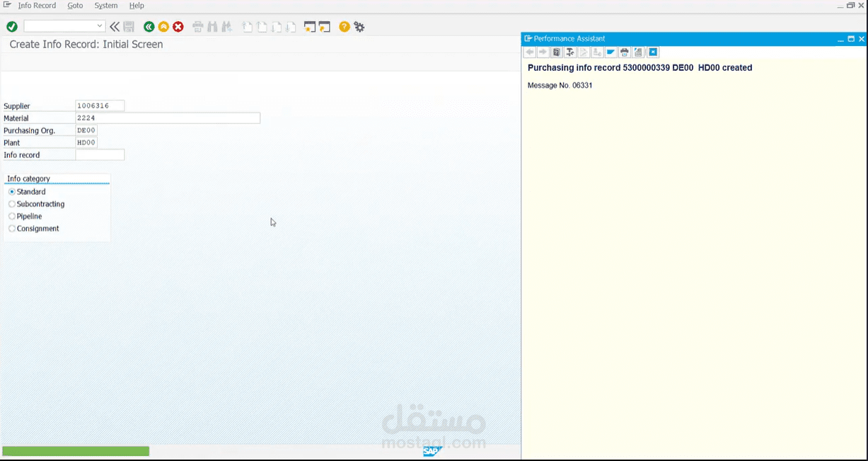Open Customize Local Layout gear icon

point(359,27)
